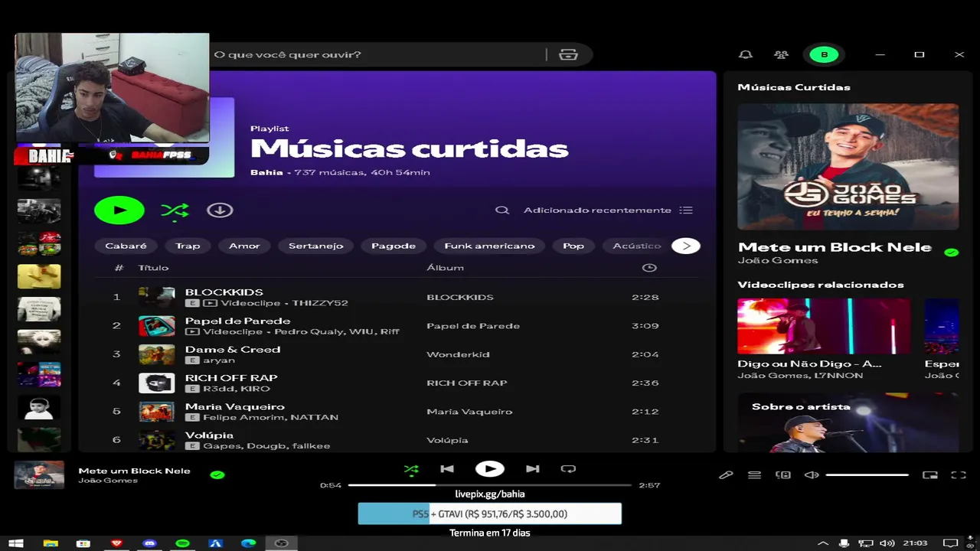Filter by the Amor chip

(x=244, y=246)
